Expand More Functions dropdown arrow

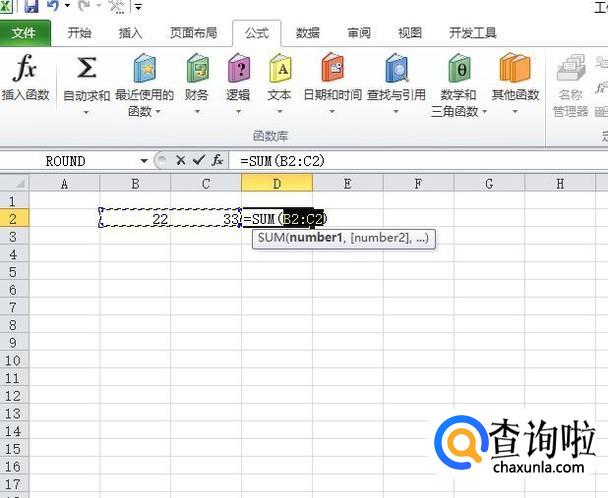point(515,112)
